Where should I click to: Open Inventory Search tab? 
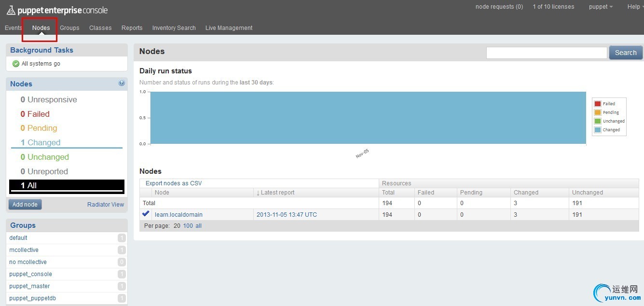point(174,28)
